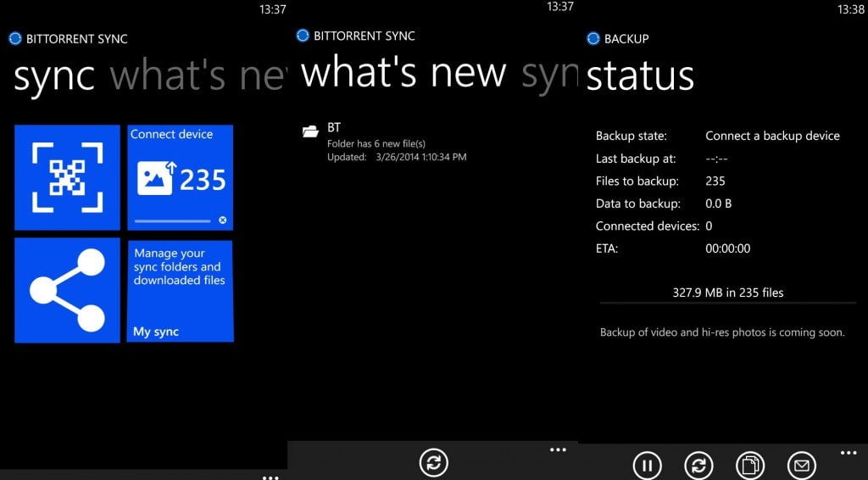Viewport: 868px width, 480px height.
Task: Tap the refresh button in what's new screen
Action: [x=433, y=462]
